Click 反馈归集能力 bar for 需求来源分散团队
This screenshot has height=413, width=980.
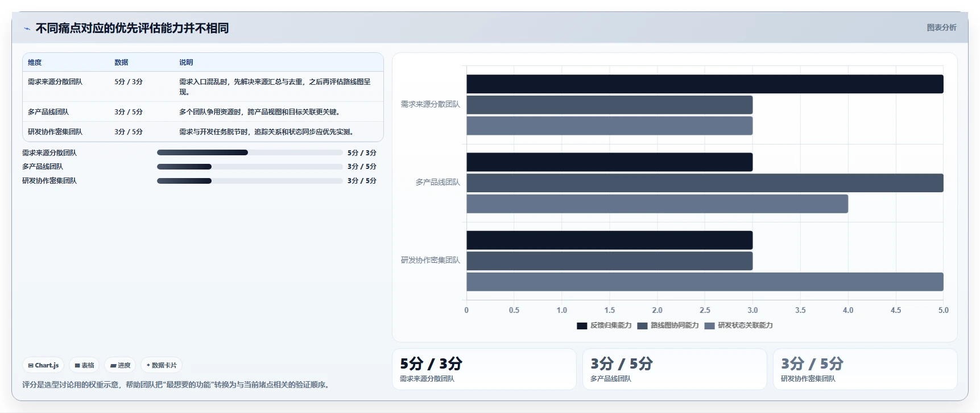coord(705,84)
